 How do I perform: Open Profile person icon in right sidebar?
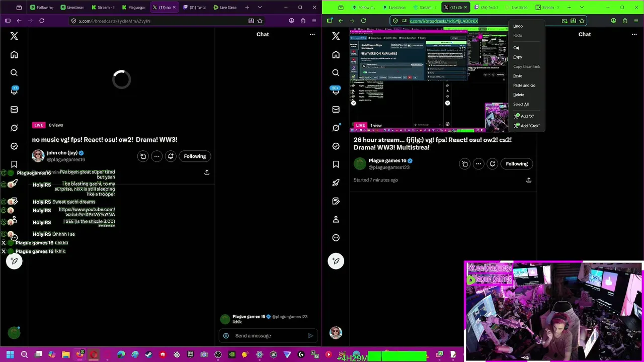(x=336, y=219)
